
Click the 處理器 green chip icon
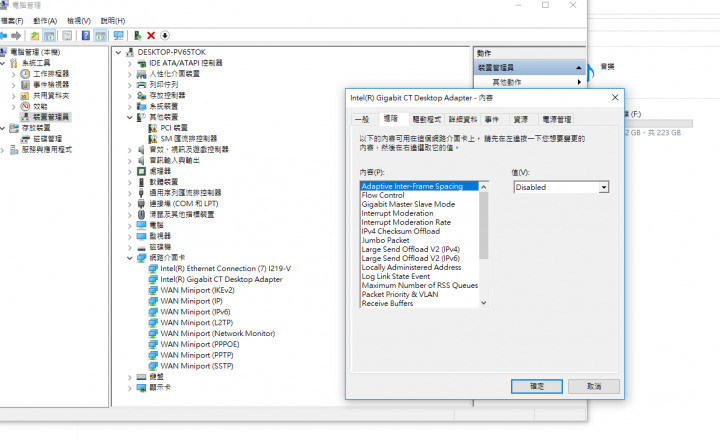pyautogui.click(x=141, y=171)
